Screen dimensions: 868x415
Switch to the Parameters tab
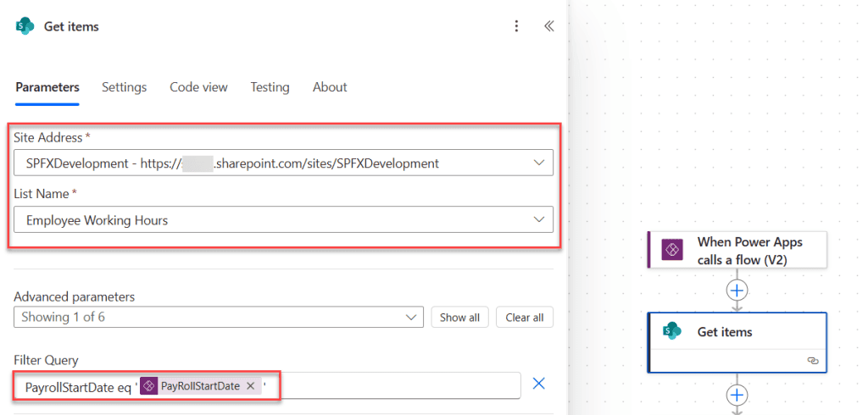pyautogui.click(x=47, y=87)
